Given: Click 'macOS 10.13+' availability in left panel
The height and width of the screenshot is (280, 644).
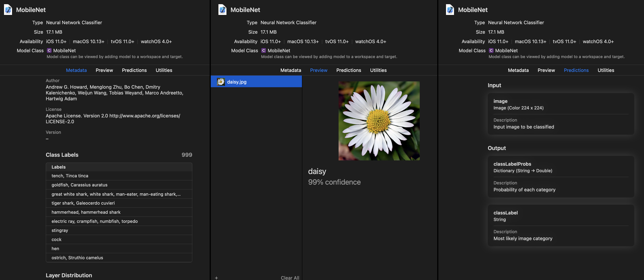Looking at the screenshot, I should 88,42.
